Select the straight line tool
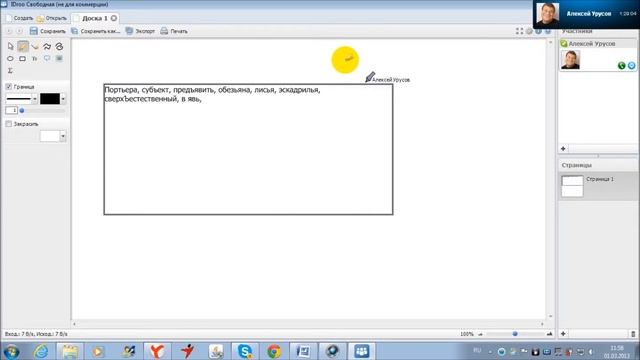 [x=35, y=47]
